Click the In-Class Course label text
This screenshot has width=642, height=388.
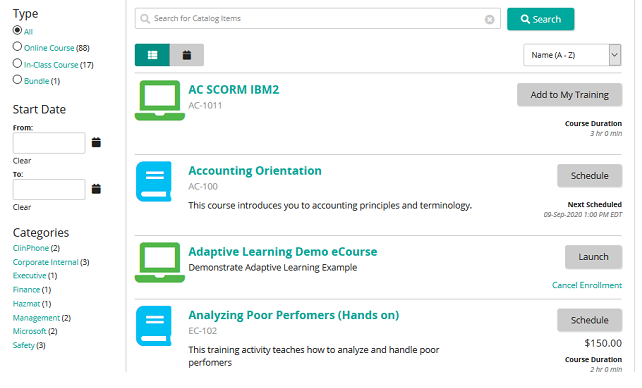click(51, 65)
